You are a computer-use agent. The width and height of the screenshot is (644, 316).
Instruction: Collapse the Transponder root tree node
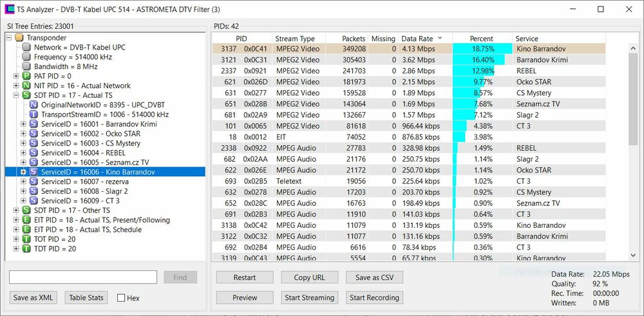coord(9,37)
